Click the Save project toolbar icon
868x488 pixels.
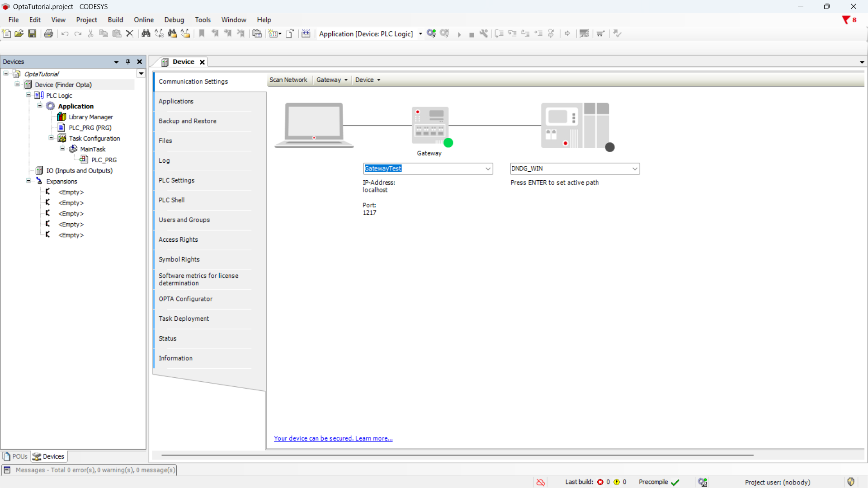pyautogui.click(x=32, y=33)
